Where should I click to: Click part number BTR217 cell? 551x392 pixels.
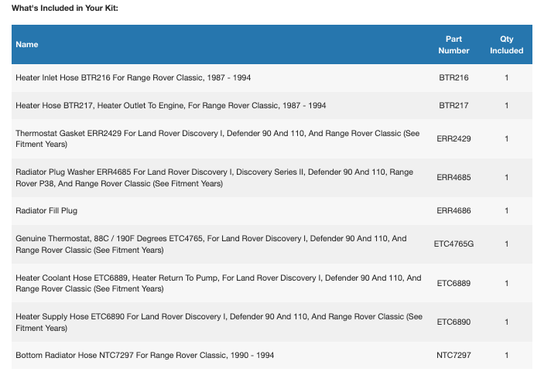point(453,105)
